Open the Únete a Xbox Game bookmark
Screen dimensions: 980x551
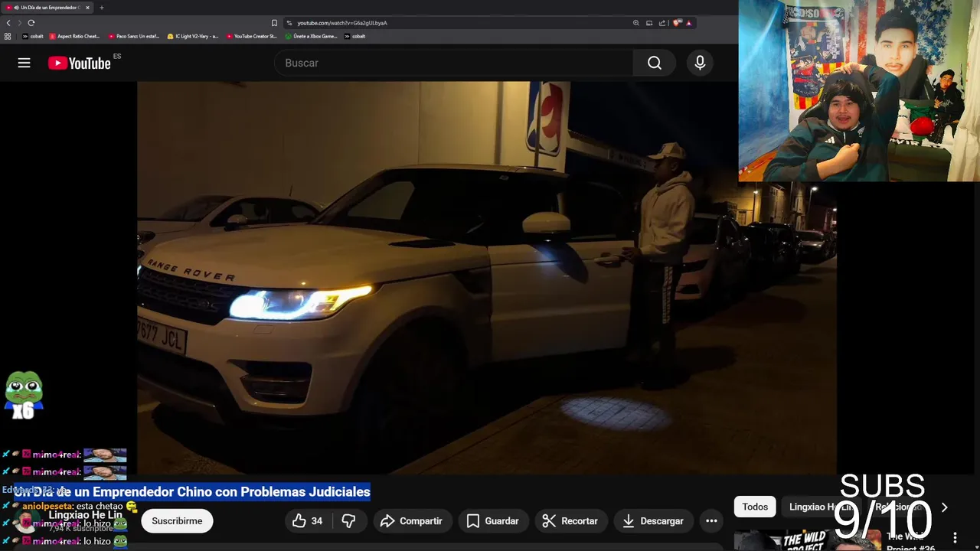tap(311, 36)
